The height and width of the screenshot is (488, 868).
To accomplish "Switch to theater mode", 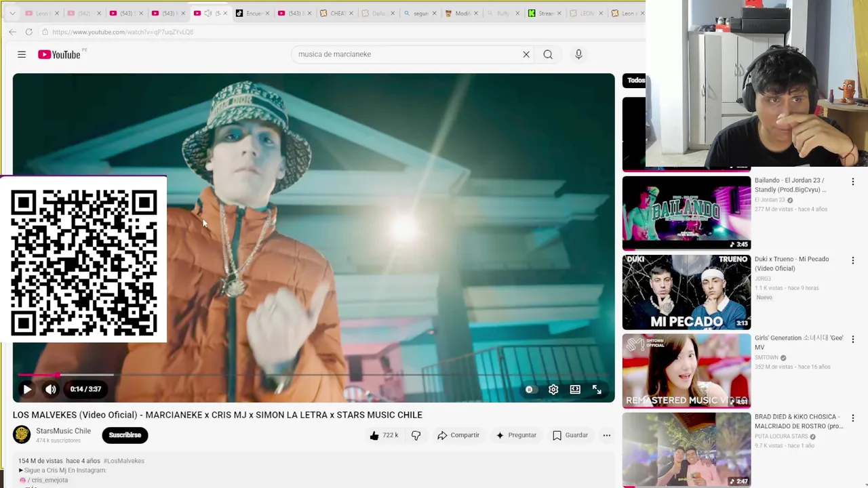I will point(575,390).
